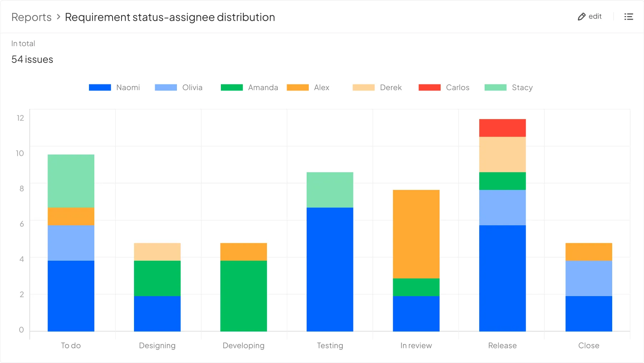
Task: Toggle Stacy legend entry
Action: click(x=522, y=88)
